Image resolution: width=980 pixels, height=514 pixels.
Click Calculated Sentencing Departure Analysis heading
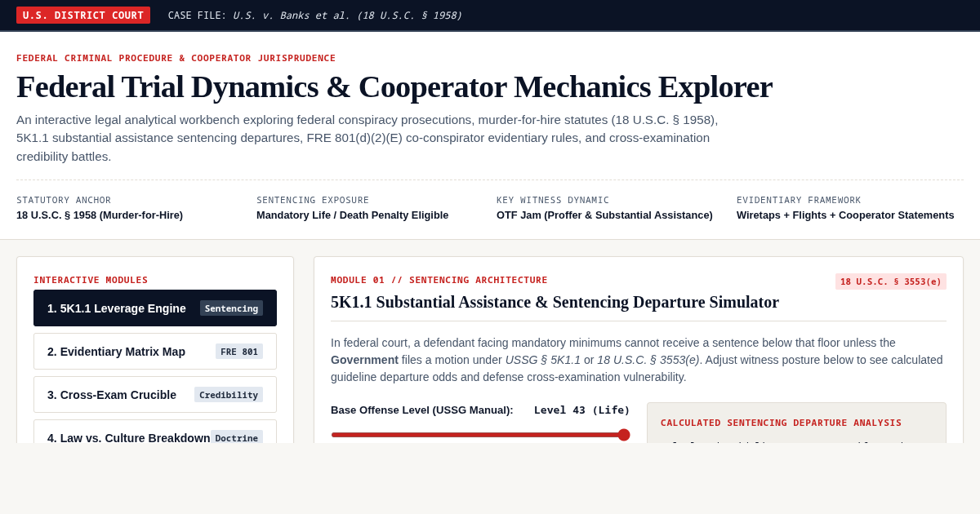tap(782, 423)
